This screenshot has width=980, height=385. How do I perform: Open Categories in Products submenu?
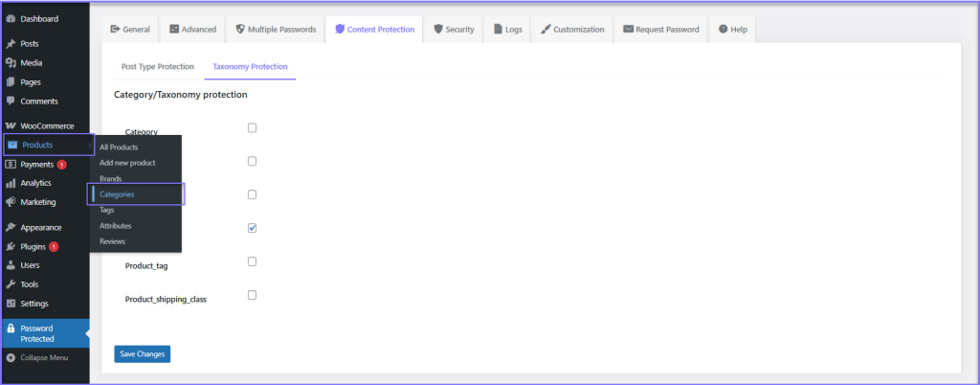[x=117, y=194]
